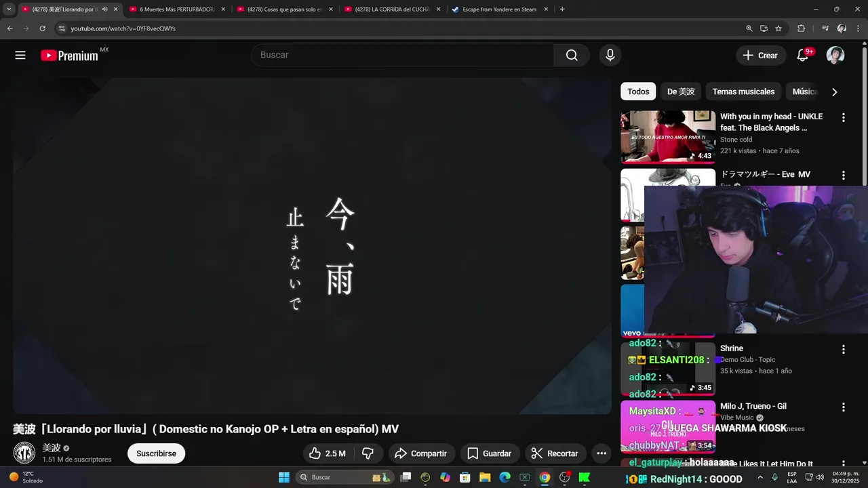Open the tab search dropdown
Screen dimensions: 868x488
[9, 9]
